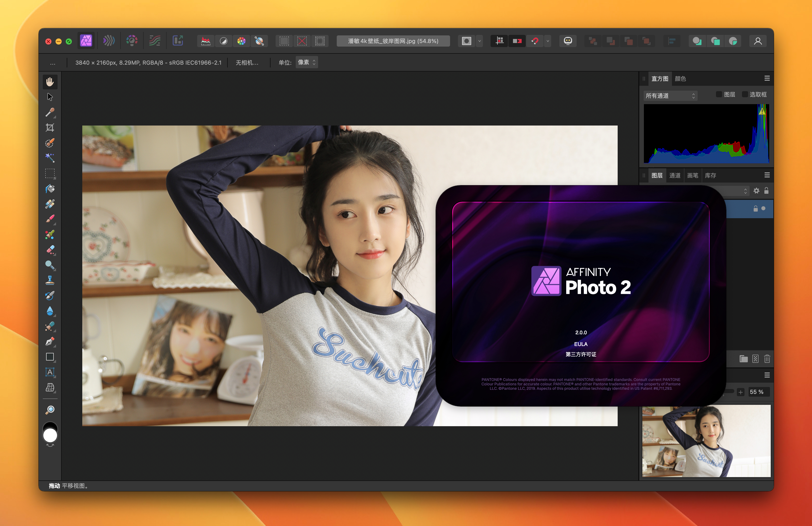Open the Assistant options robot icon
812x526 pixels.
568,41
